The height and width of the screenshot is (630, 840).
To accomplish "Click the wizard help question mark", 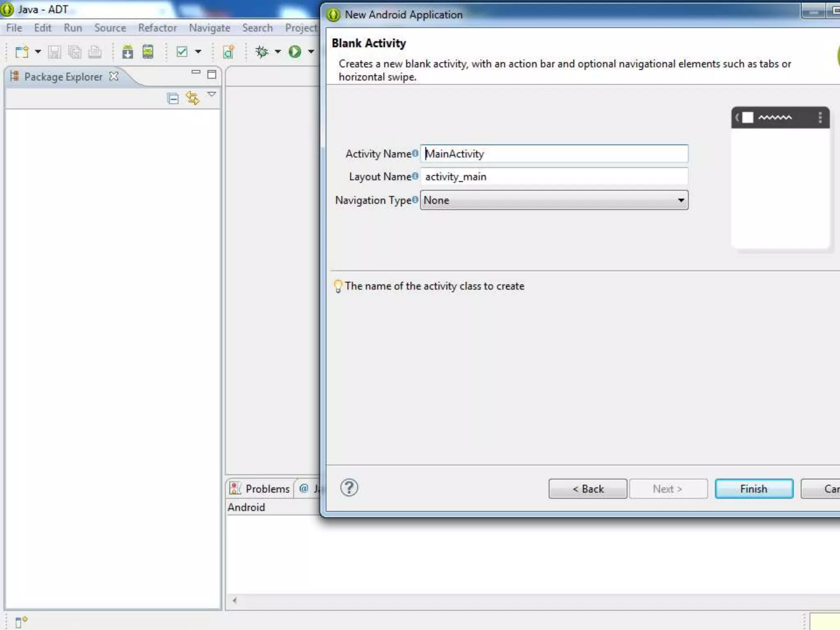I will (349, 488).
